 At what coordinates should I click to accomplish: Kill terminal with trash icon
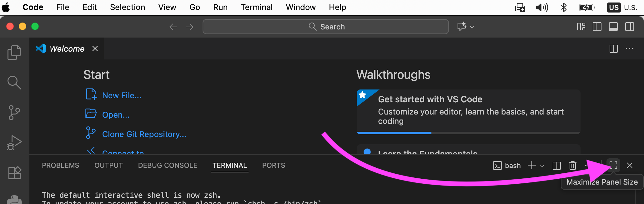[x=572, y=166]
